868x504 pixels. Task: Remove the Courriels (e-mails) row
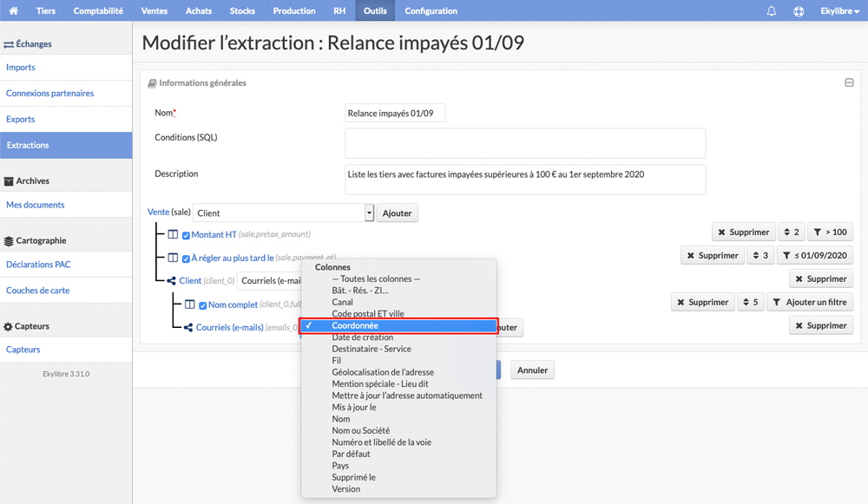click(x=821, y=325)
